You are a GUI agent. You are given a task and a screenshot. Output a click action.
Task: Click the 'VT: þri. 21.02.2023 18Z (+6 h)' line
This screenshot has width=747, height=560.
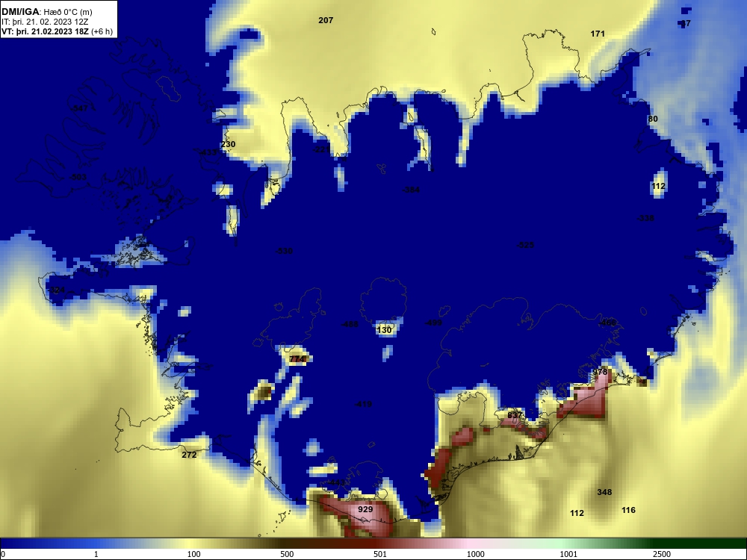(57, 32)
